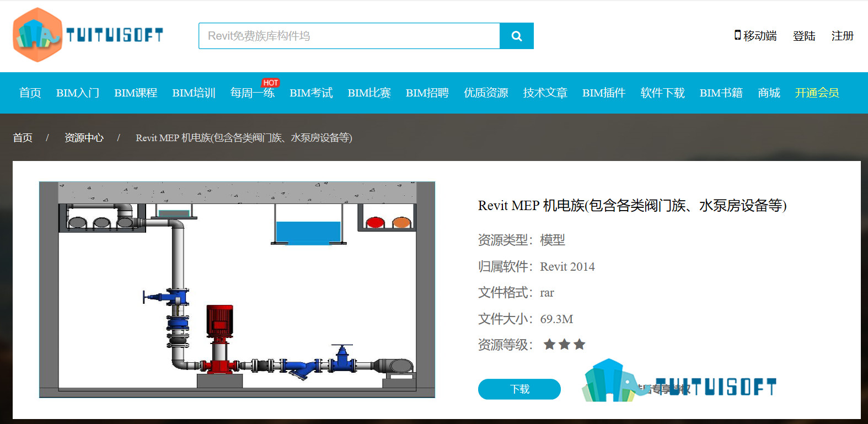Click the resource title Revit MEP 机电族

tap(632, 206)
